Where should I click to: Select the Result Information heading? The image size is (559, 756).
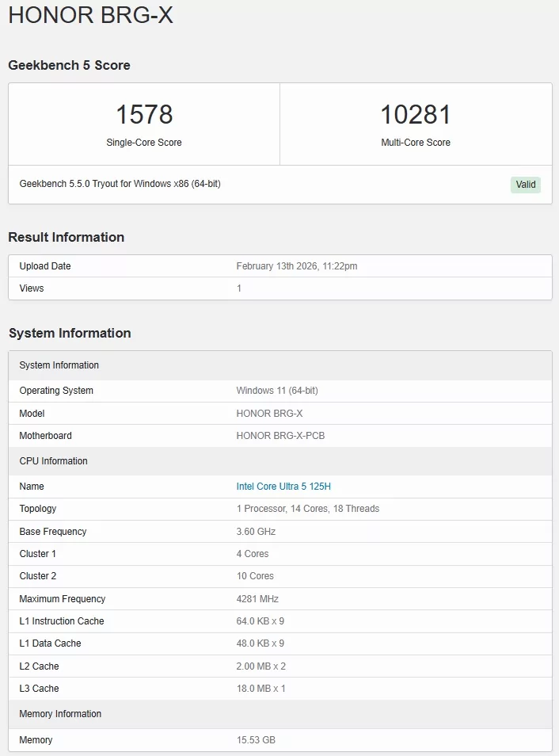tap(66, 237)
